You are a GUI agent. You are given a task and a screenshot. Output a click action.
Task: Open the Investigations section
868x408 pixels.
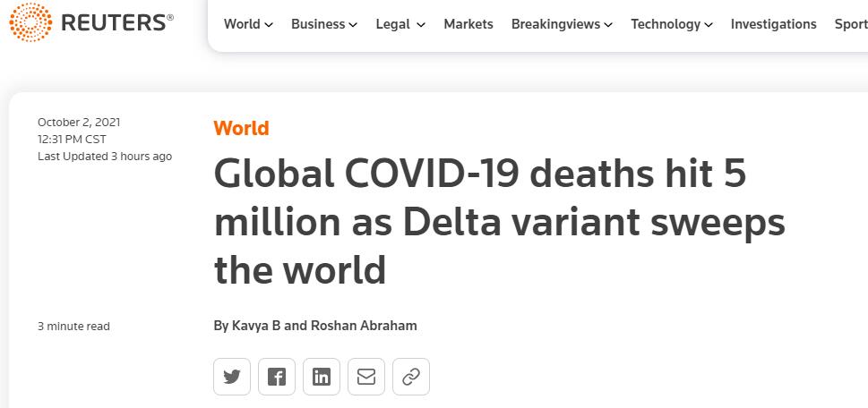pyautogui.click(x=773, y=24)
